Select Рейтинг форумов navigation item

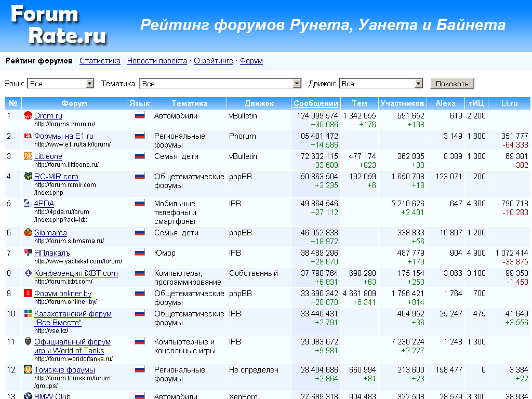click(38, 61)
